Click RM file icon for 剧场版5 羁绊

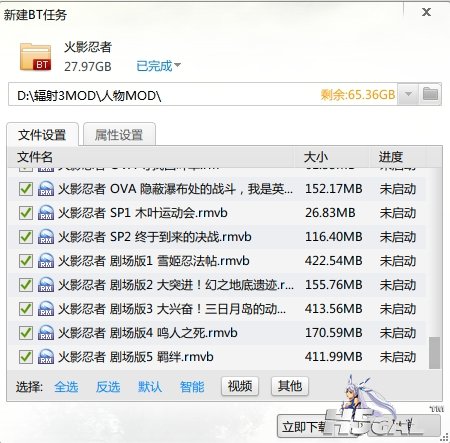pyautogui.click(x=46, y=357)
